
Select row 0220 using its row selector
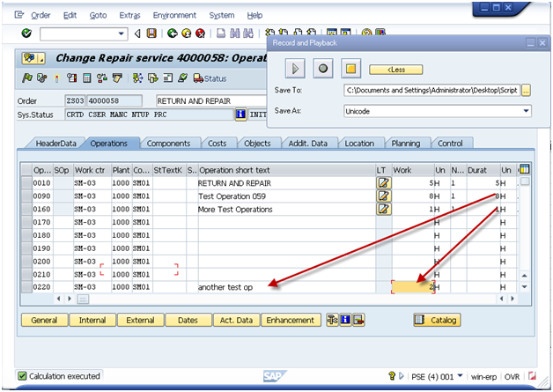click(26, 287)
